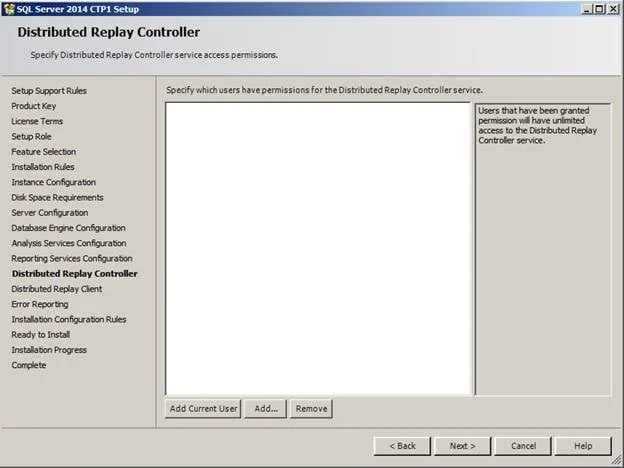The width and height of the screenshot is (624, 468).
Task: Select the Installation Progress step
Action: [x=49, y=350]
